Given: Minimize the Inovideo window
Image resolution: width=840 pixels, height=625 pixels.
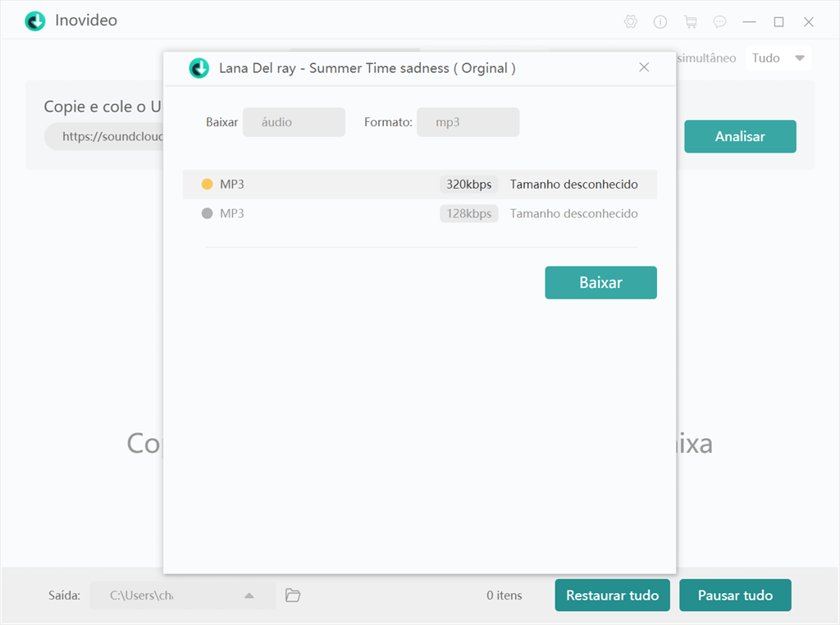Looking at the screenshot, I should point(749,21).
